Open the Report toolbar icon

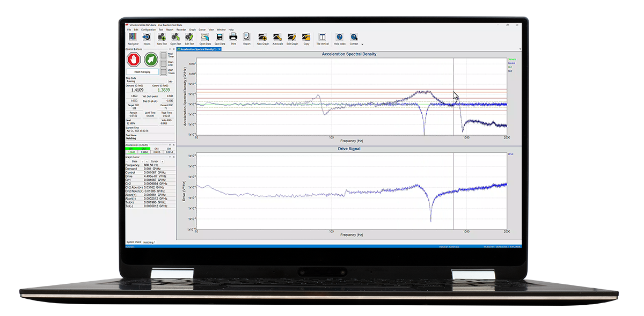click(246, 38)
